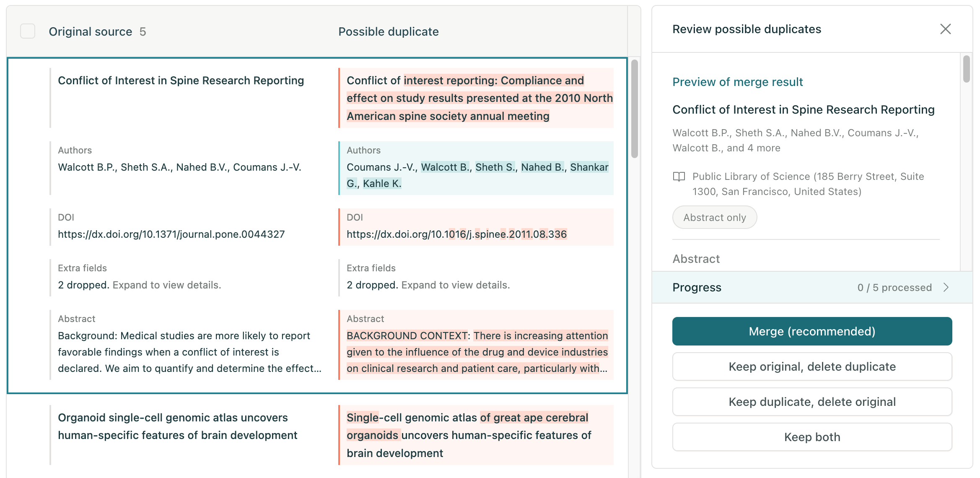The width and height of the screenshot is (980, 478).
Task: Select the Organoid single-cell genomic atlas record
Action: coord(177,426)
